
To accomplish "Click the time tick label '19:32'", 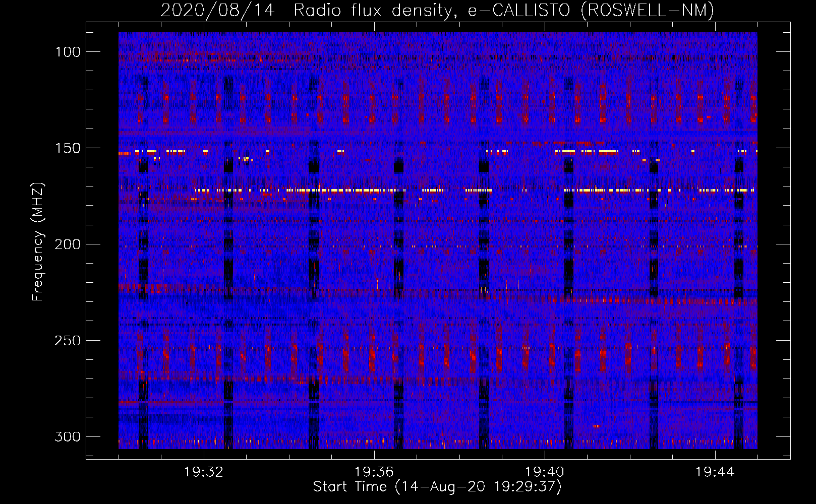I will click(204, 472).
